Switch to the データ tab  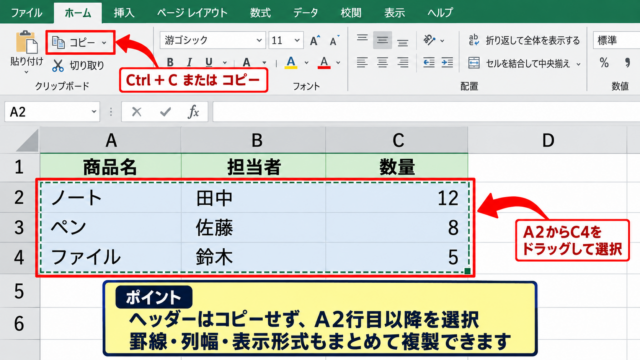coord(305,13)
